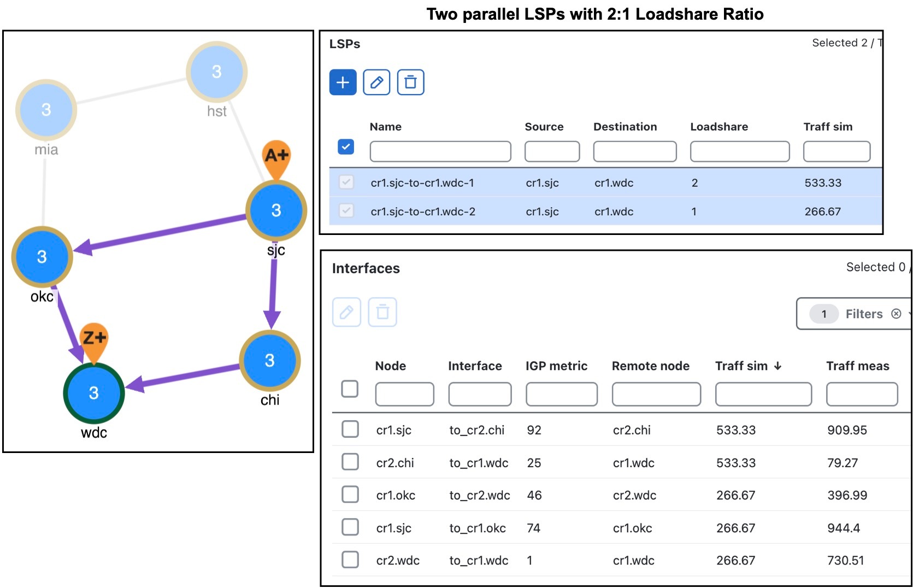
Task: Click the trash icon in the Interfaces panel
Action: point(382,312)
